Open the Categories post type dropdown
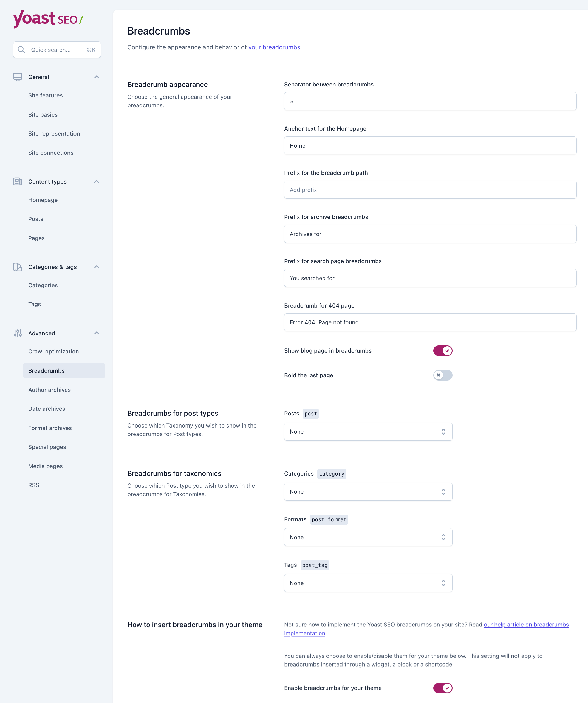This screenshot has height=703, width=588. coord(368,491)
